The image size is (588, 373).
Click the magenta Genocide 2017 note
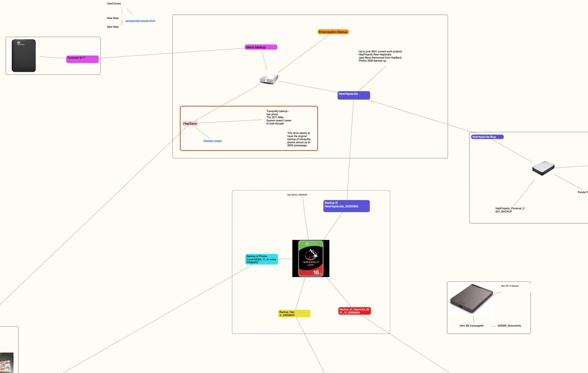[82, 59]
